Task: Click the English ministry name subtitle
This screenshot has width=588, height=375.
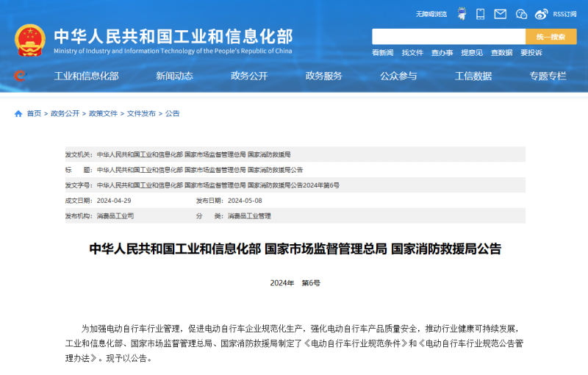Action: click(x=173, y=51)
